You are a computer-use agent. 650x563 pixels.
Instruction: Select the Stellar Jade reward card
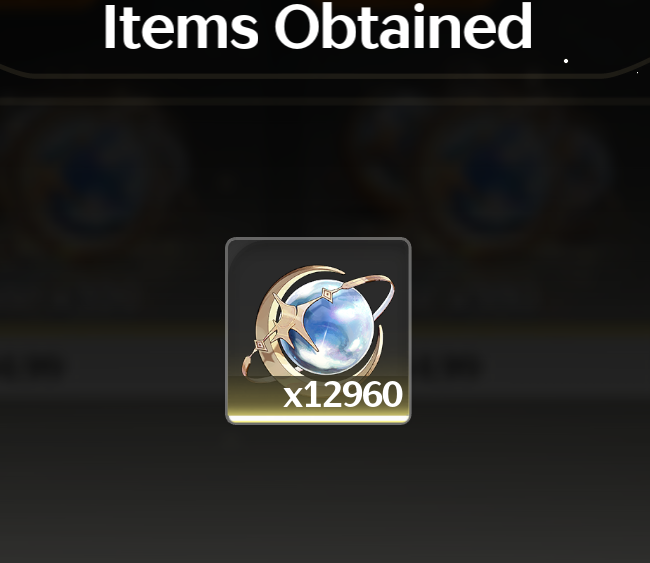[x=318, y=331]
